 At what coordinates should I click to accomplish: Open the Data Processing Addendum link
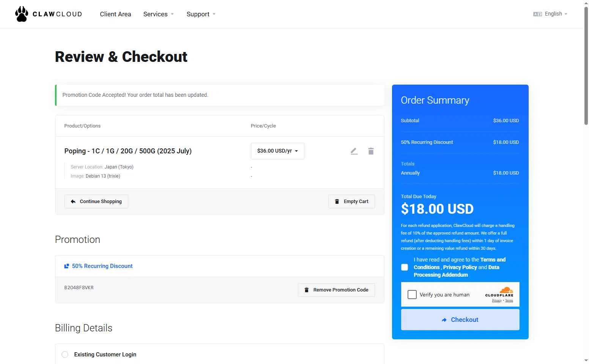[x=456, y=271]
